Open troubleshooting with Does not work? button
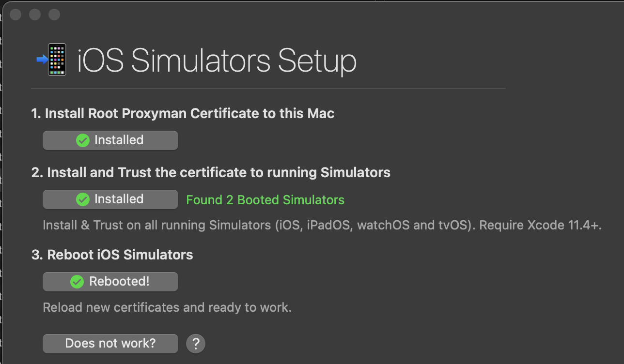Viewport: 624px width, 364px height. click(x=110, y=343)
